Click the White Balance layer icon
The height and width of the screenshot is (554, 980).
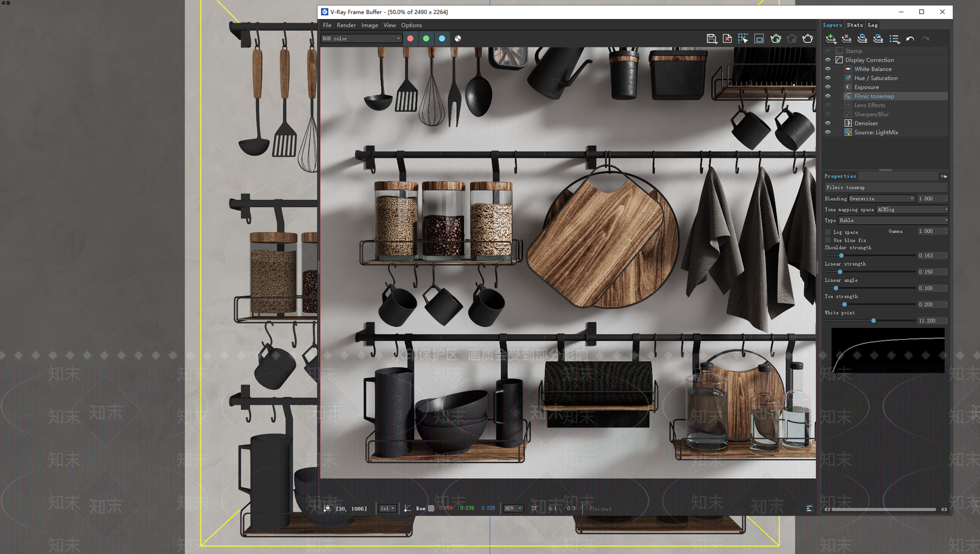pyautogui.click(x=848, y=69)
